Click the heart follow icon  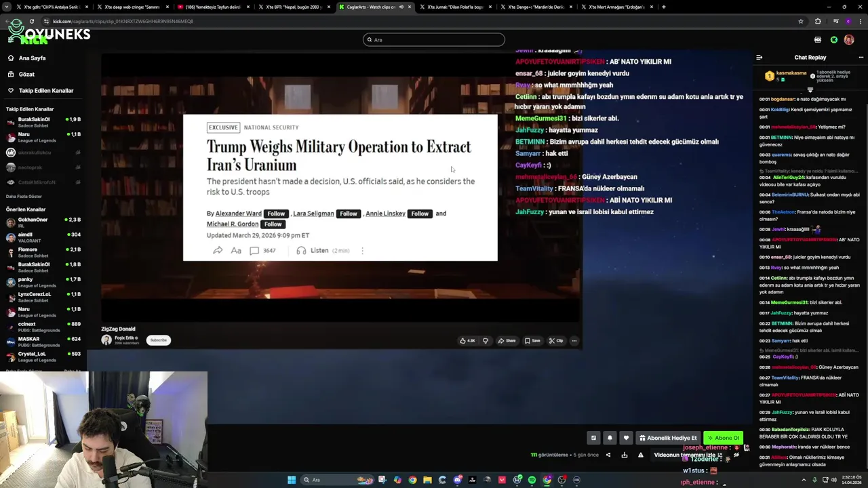pos(626,438)
